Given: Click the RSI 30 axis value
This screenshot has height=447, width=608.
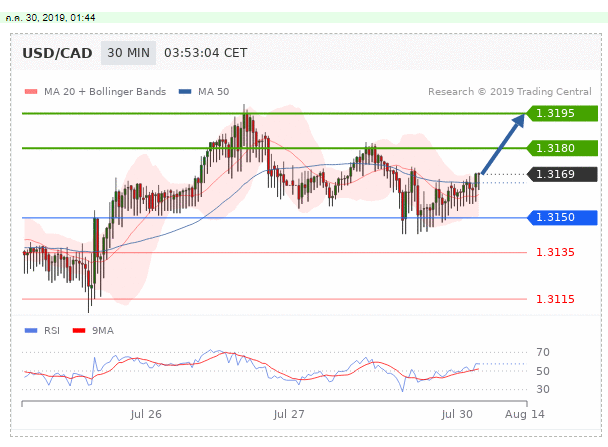Looking at the screenshot, I should click(x=543, y=389).
